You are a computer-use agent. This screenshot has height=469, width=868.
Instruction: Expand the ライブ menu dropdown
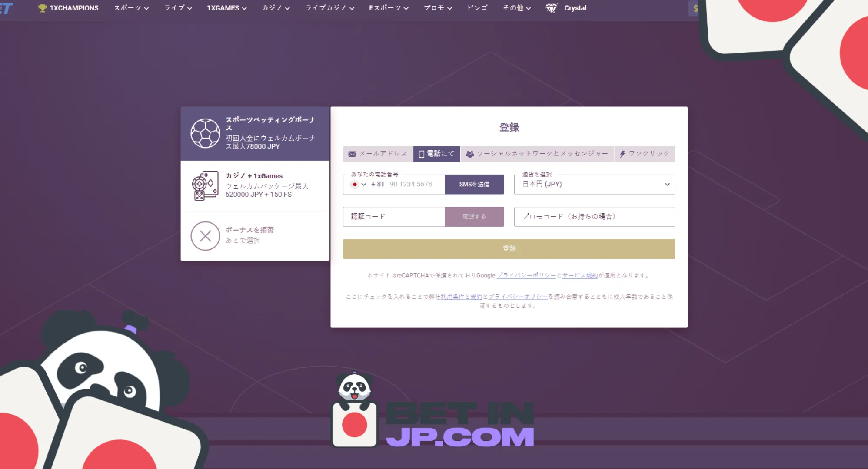pos(178,8)
